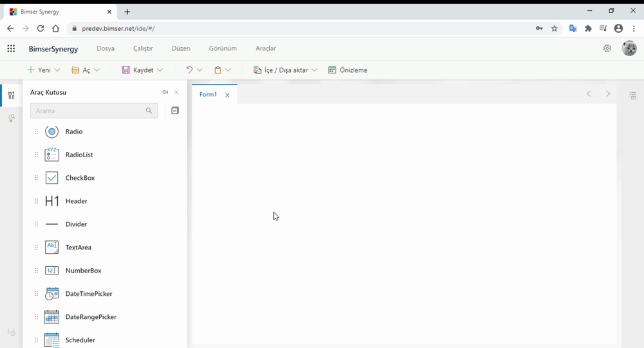Pin the Araç Kutusu panel
644x348 pixels.
(165, 92)
